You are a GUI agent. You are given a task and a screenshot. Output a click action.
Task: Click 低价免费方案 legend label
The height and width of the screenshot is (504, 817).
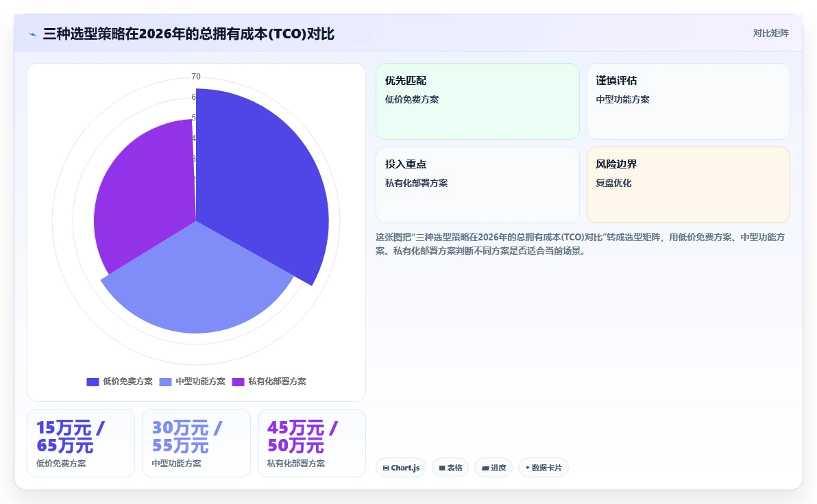127,381
